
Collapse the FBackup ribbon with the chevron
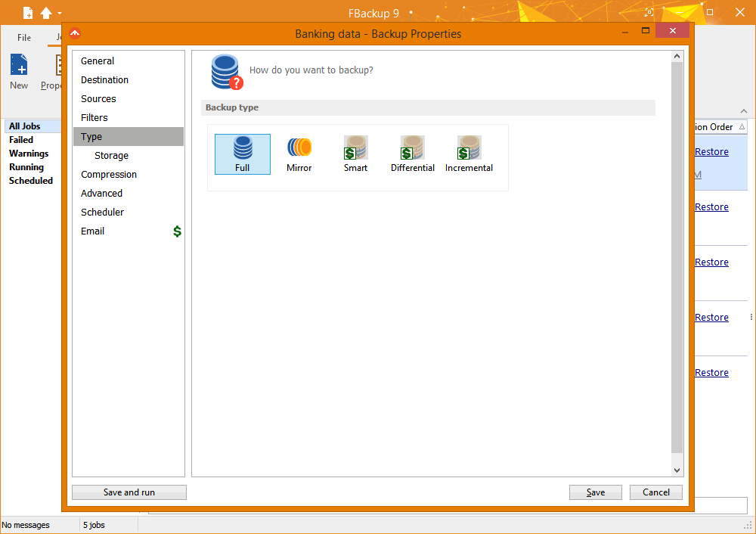744,111
